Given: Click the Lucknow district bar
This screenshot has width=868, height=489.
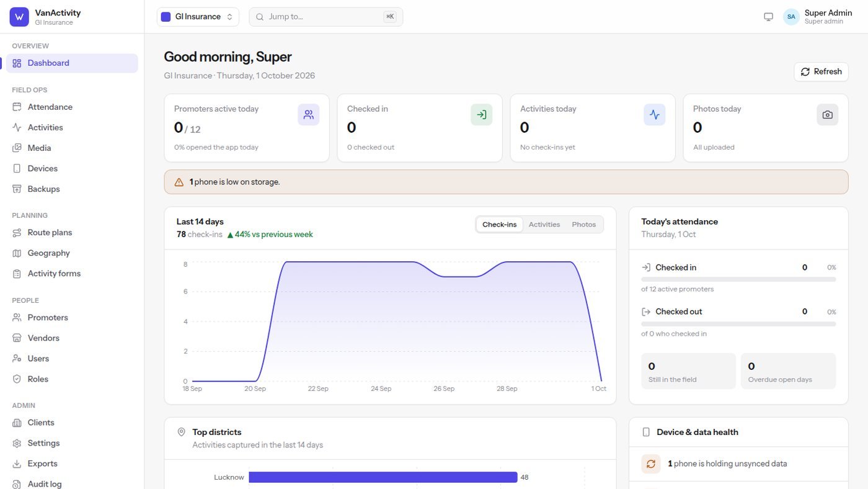Looking at the screenshot, I should pyautogui.click(x=383, y=477).
